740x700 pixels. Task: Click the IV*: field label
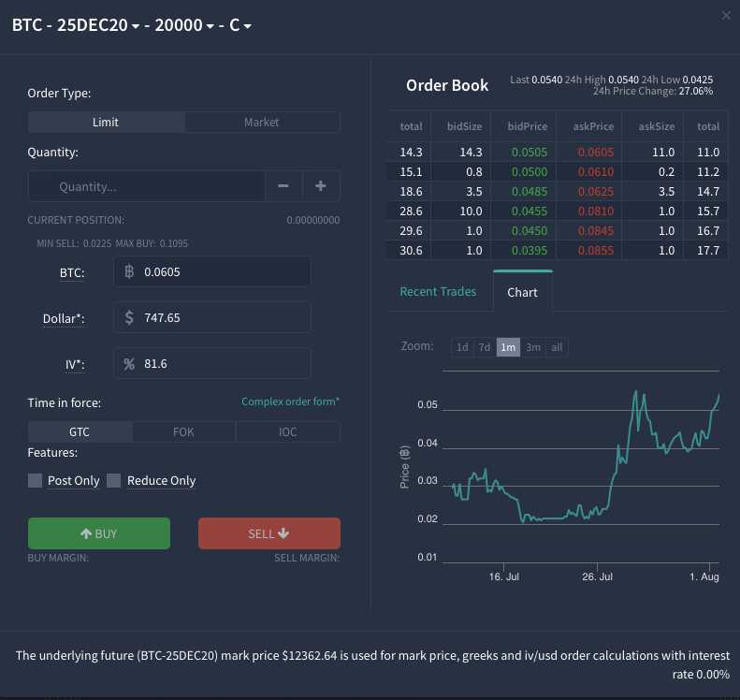pyautogui.click(x=75, y=364)
